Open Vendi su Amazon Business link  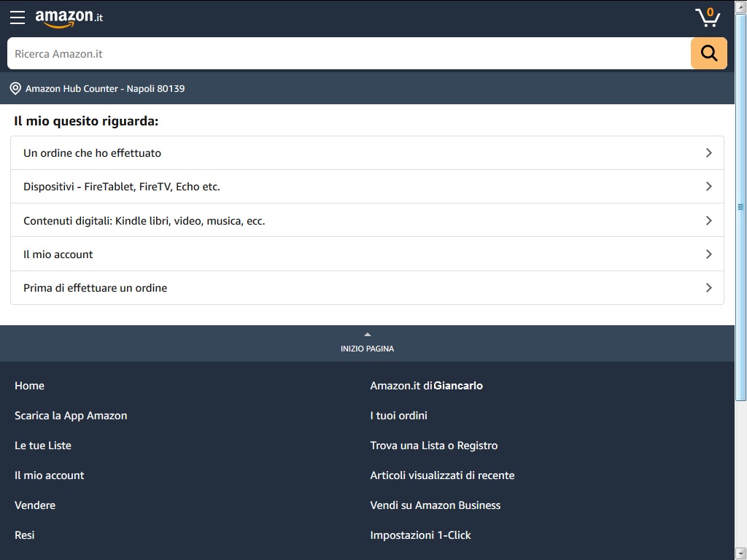(x=436, y=505)
